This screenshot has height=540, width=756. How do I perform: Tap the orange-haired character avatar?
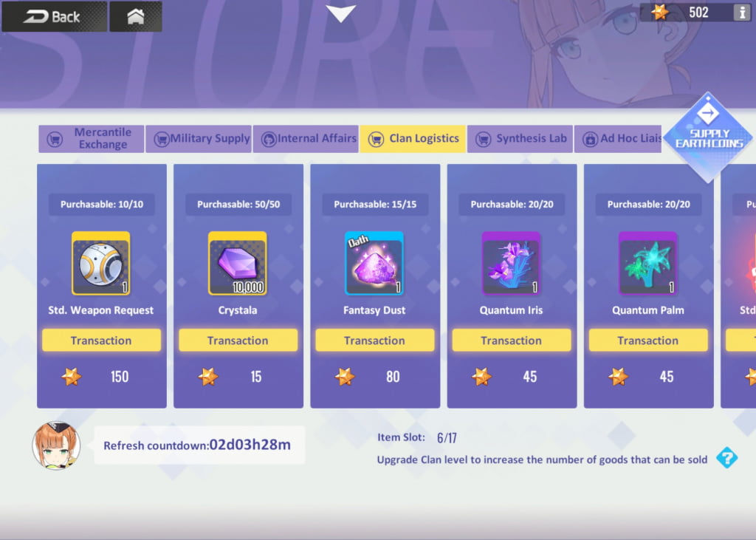(56, 445)
